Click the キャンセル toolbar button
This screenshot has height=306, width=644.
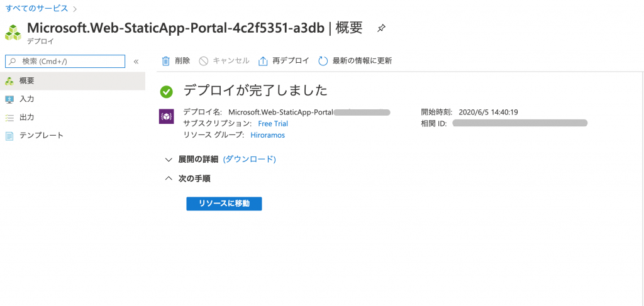pyautogui.click(x=224, y=61)
